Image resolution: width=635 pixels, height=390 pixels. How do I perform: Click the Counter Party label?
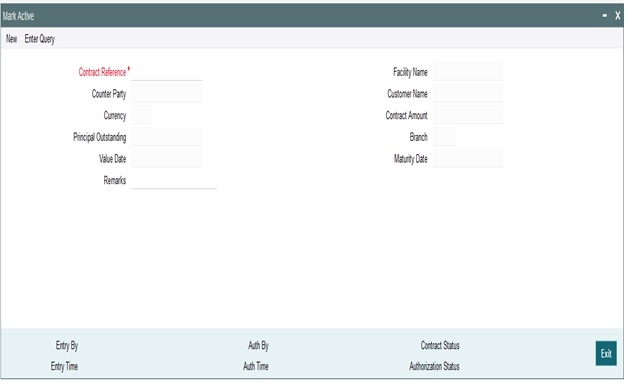109,94
